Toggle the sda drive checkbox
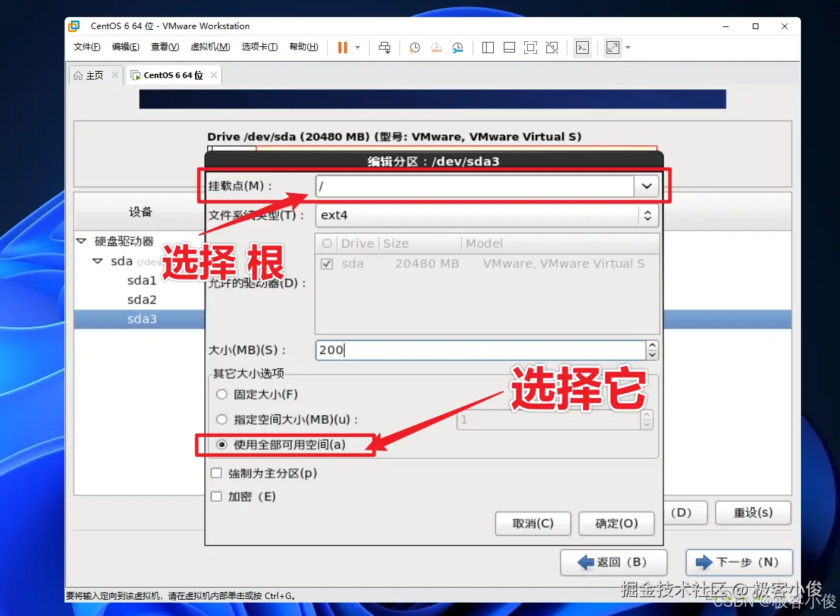 [x=327, y=264]
